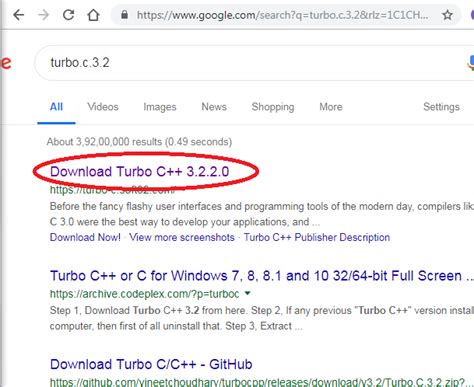Go to the Home page icon
The height and width of the screenshot is (387, 474).
(x=93, y=15)
